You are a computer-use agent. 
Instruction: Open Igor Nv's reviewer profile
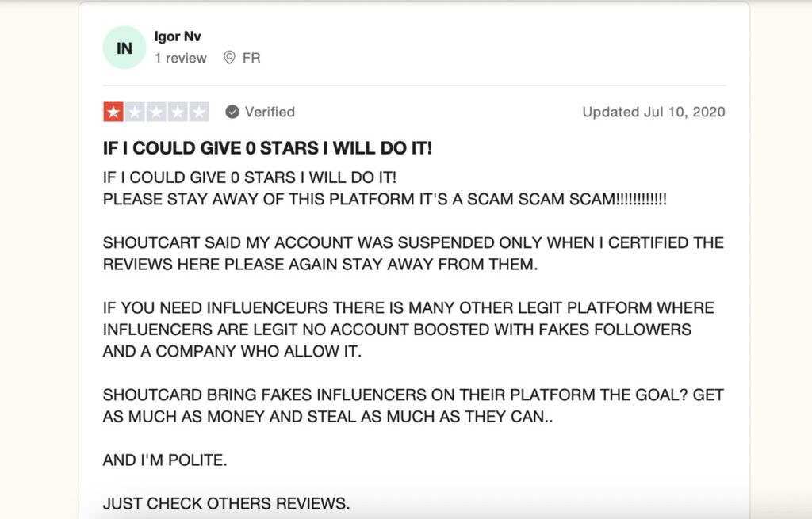coord(177,36)
